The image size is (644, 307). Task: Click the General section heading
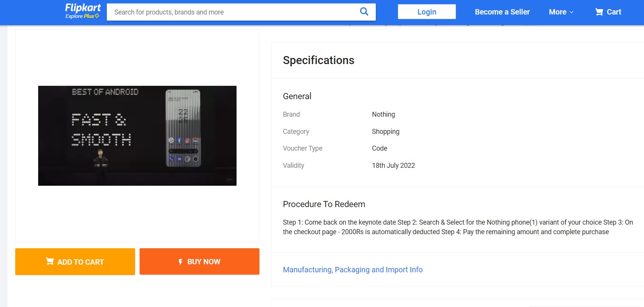[x=297, y=96]
